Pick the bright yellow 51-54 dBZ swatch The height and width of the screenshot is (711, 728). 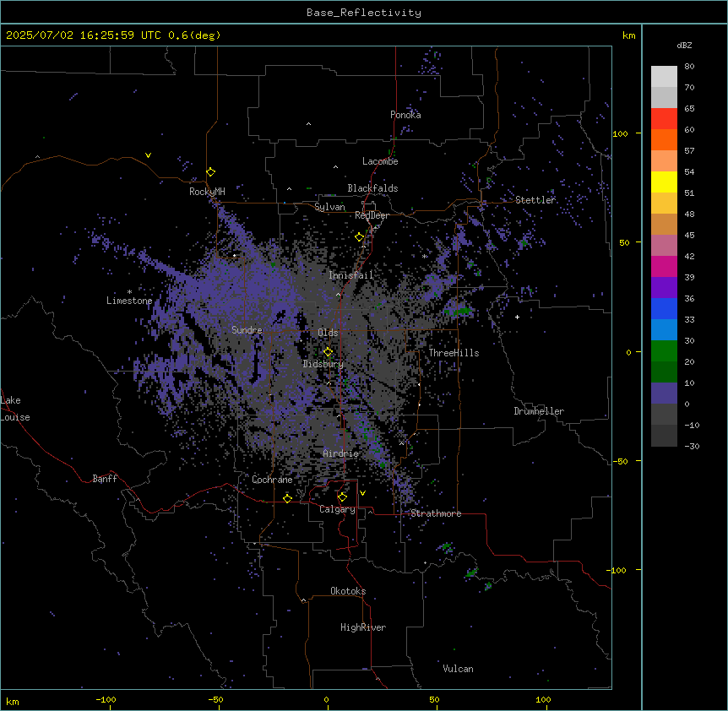click(664, 182)
